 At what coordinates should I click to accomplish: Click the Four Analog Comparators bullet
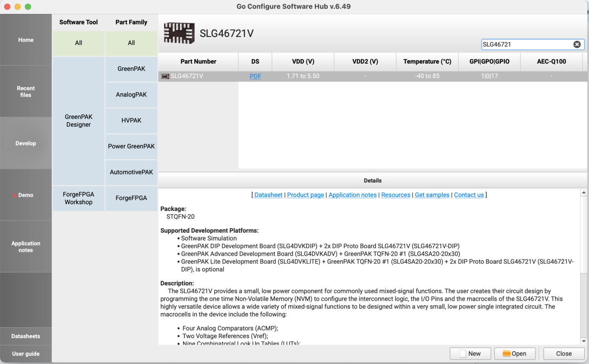click(230, 328)
